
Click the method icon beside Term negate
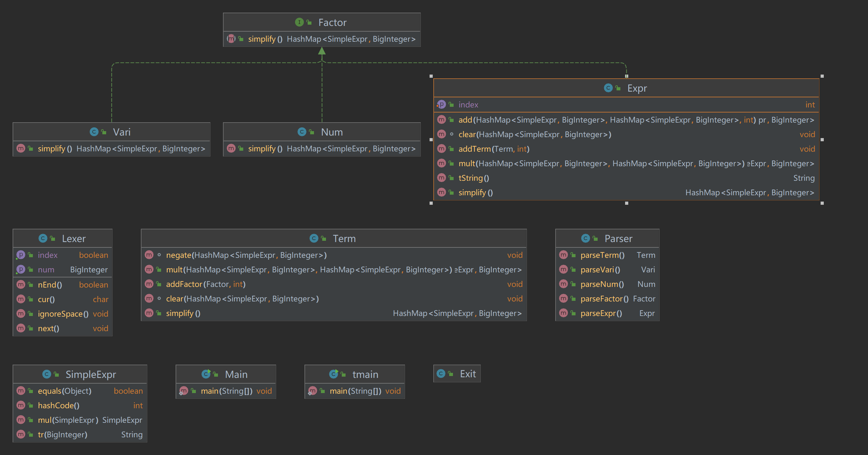click(x=149, y=255)
